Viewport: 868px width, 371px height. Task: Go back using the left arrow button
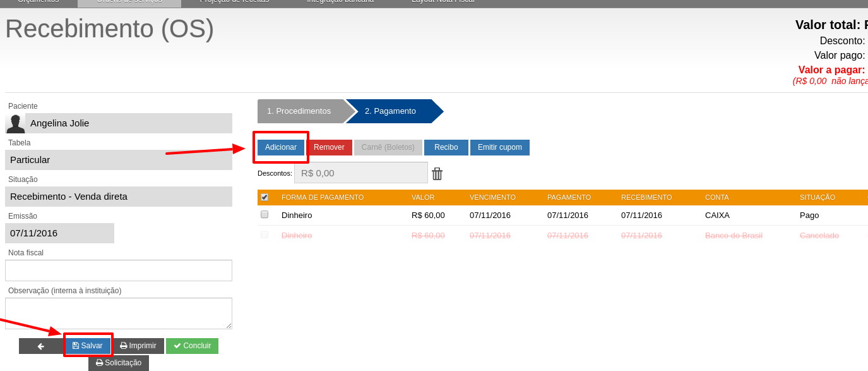pyautogui.click(x=41, y=346)
